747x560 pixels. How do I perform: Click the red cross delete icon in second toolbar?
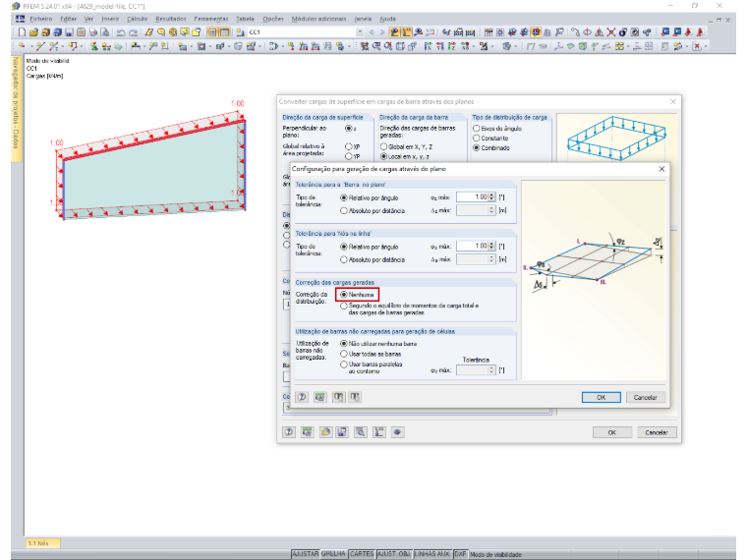click(x=697, y=46)
